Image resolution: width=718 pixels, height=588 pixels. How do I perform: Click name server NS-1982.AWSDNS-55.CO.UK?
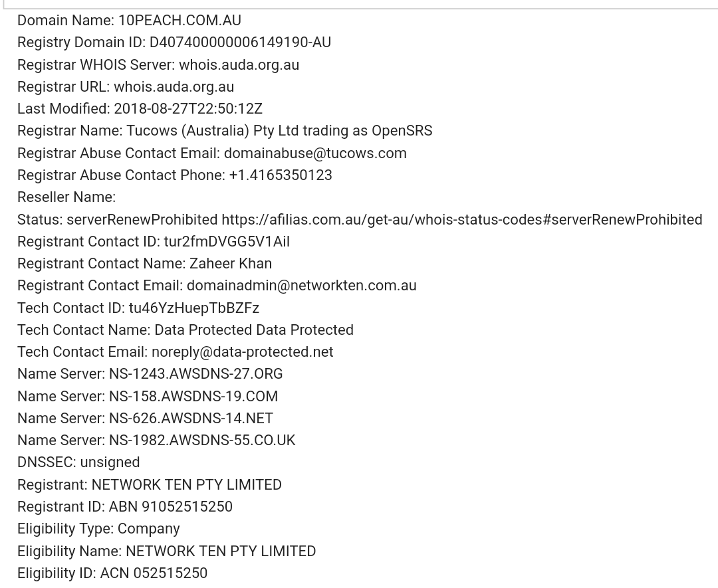202,441
